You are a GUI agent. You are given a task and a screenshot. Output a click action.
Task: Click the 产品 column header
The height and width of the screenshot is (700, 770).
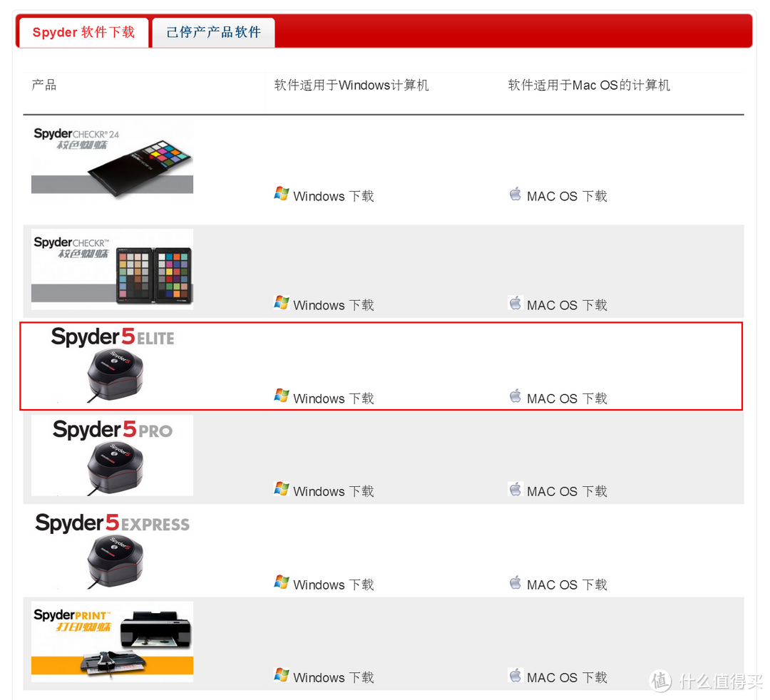43,85
